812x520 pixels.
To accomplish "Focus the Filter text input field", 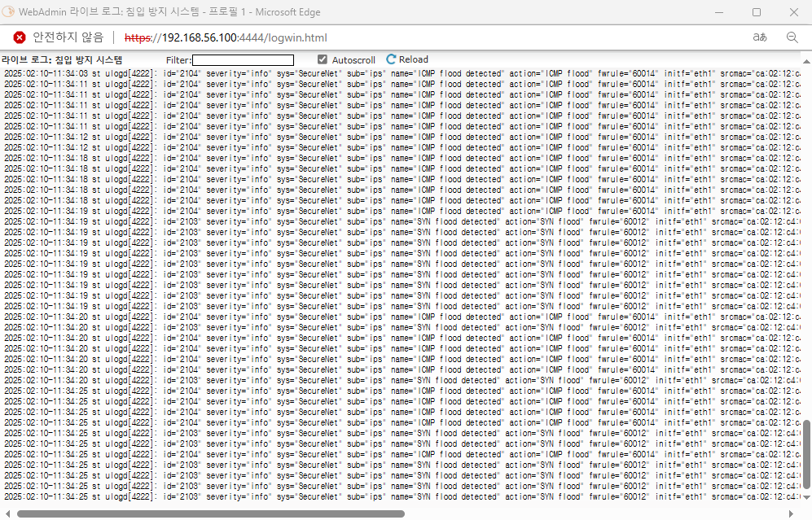I will pyautogui.click(x=243, y=60).
